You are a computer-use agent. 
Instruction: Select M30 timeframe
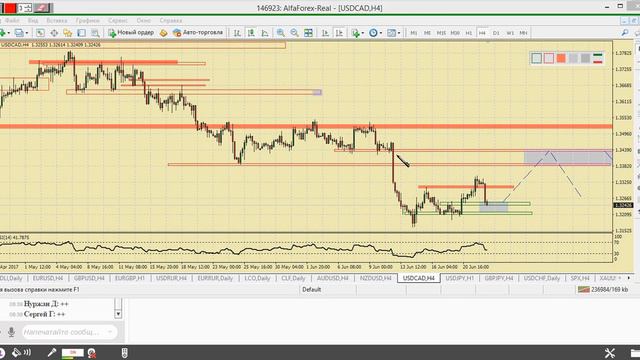[455, 33]
